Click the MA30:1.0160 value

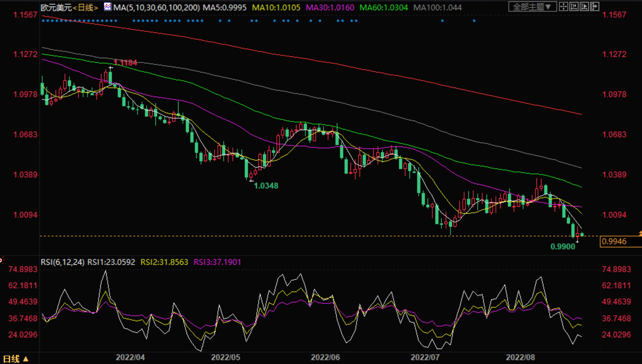(330, 8)
